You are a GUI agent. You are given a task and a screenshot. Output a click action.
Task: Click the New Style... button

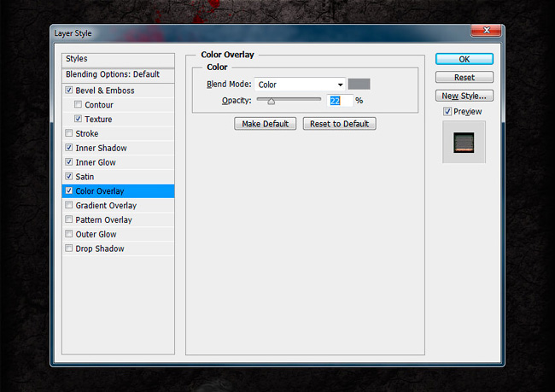pos(464,96)
